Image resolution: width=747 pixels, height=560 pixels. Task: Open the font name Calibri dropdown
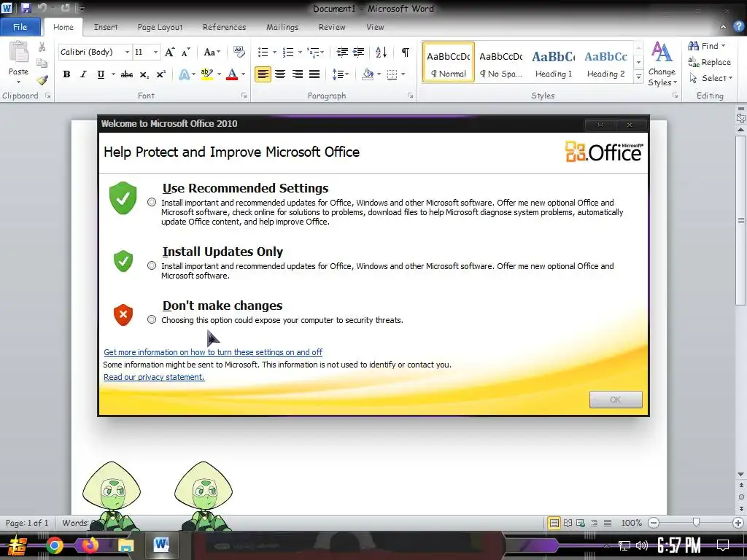coord(127,52)
